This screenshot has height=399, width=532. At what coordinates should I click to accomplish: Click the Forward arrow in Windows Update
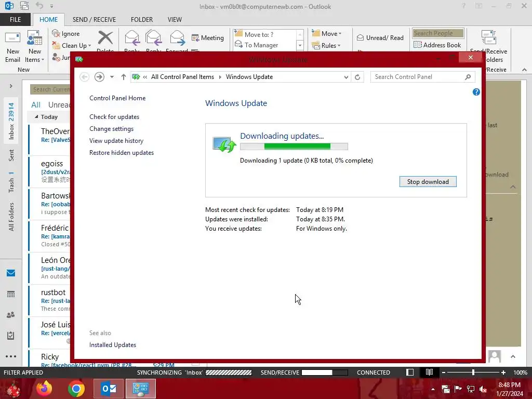point(99,77)
